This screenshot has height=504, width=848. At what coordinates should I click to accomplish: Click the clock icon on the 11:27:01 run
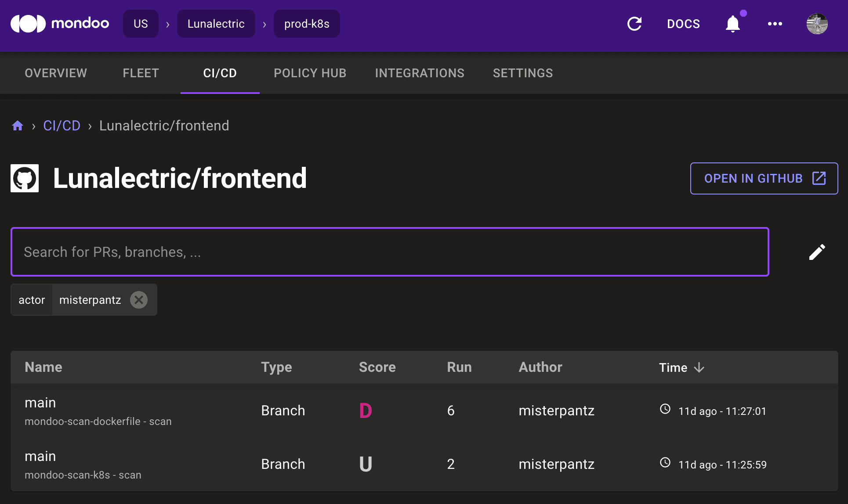coord(665,409)
